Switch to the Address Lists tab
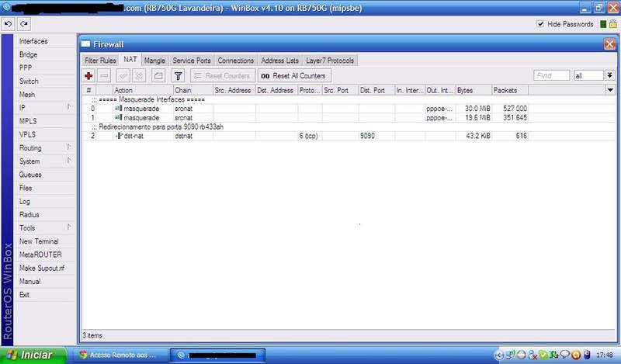Image resolution: width=621 pixels, height=364 pixels. coord(279,61)
